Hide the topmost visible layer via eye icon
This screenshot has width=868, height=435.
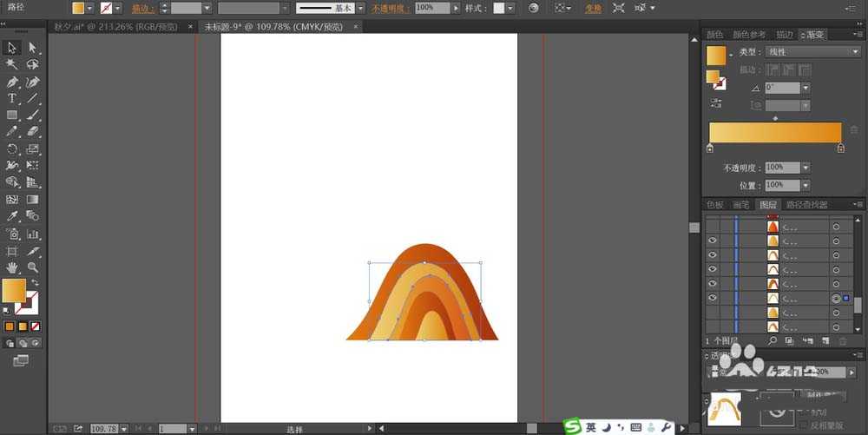pos(712,241)
